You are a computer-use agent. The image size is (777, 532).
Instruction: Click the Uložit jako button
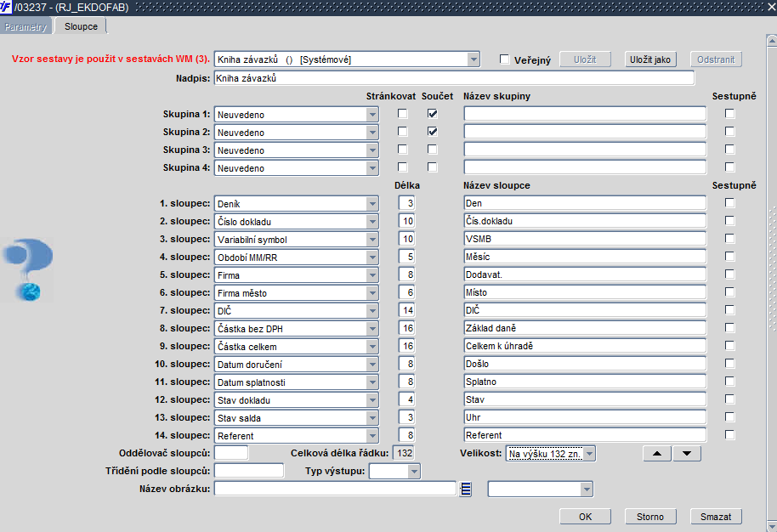[650, 59]
